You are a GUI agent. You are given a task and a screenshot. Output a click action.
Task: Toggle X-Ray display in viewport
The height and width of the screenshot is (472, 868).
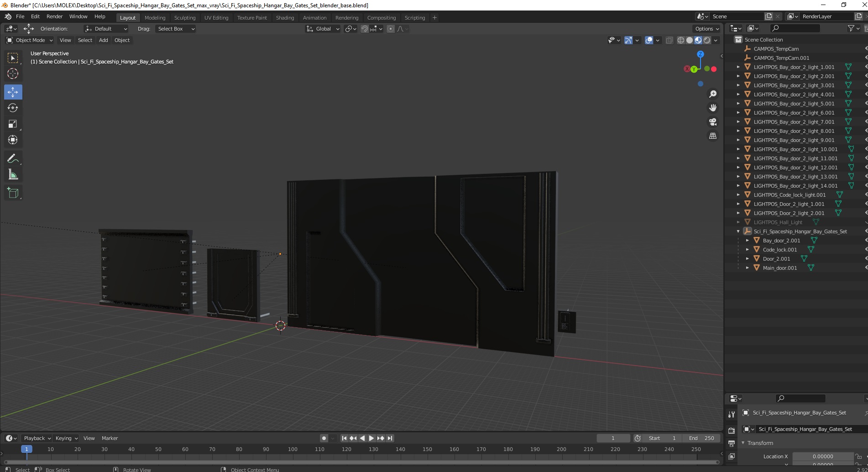click(669, 40)
